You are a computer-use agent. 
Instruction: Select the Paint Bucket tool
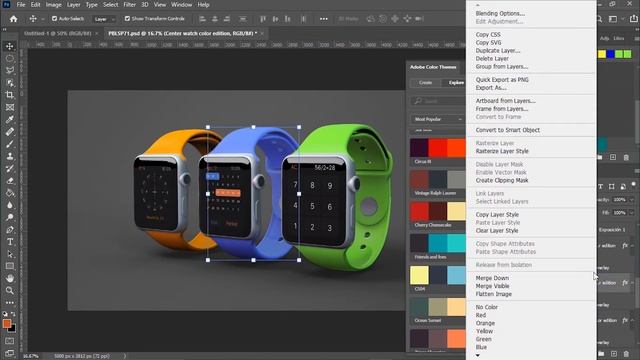tap(10, 193)
